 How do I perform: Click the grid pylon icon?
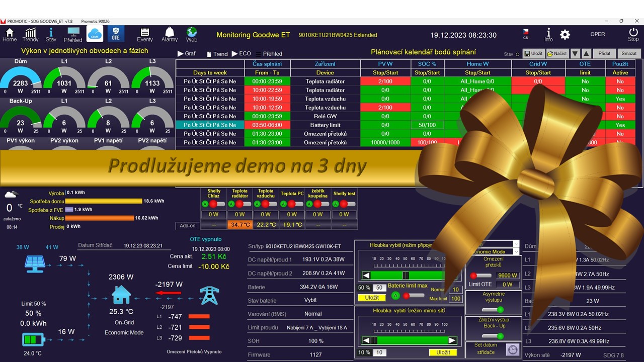point(209,295)
